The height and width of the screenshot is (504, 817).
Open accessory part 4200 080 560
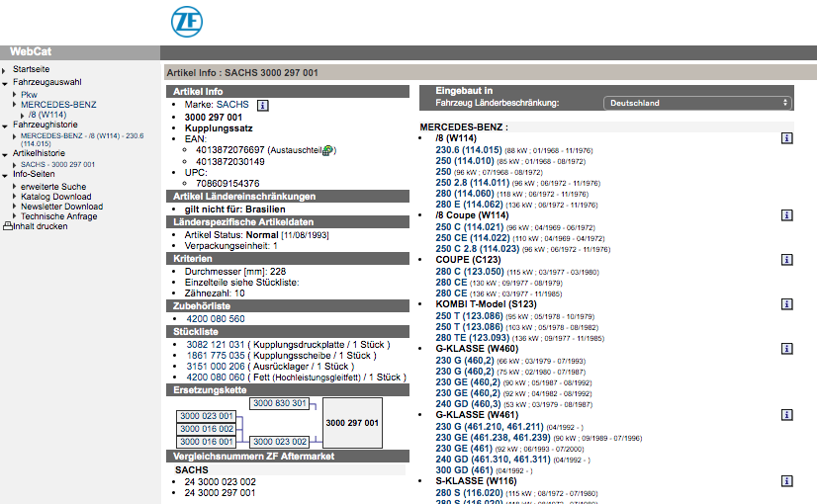(216, 318)
